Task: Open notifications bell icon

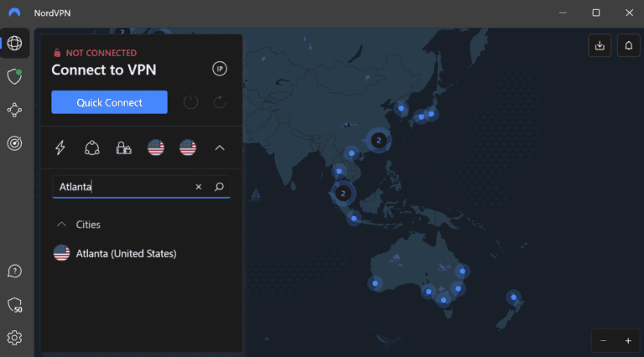Action: 628,45
